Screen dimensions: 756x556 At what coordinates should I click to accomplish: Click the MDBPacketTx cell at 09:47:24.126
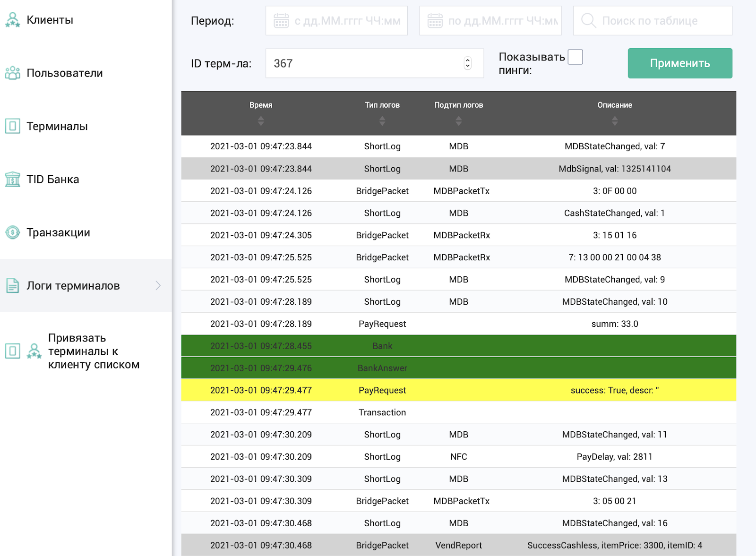[462, 191]
